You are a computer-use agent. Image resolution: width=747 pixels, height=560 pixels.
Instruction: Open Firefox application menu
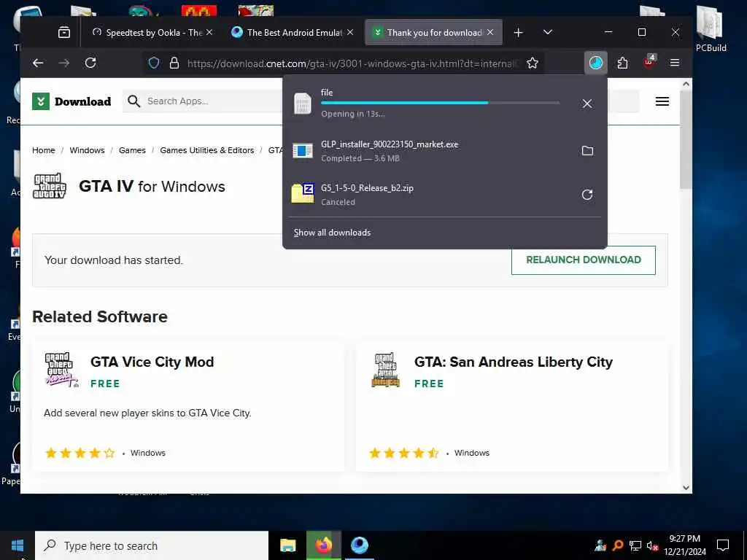coord(675,63)
